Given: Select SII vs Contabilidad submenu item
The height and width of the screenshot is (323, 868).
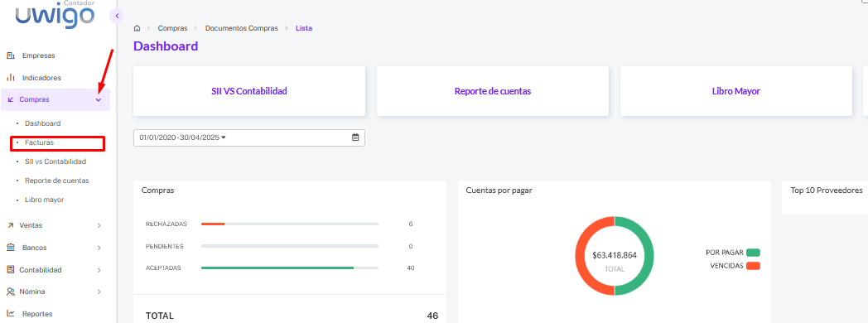Looking at the screenshot, I should pyautogui.click(x=55, y=161).
